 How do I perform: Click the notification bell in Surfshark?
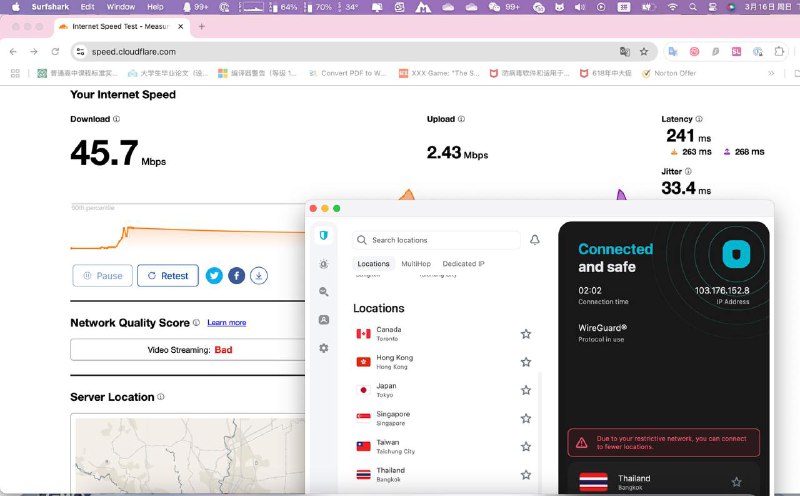[535, 240]
